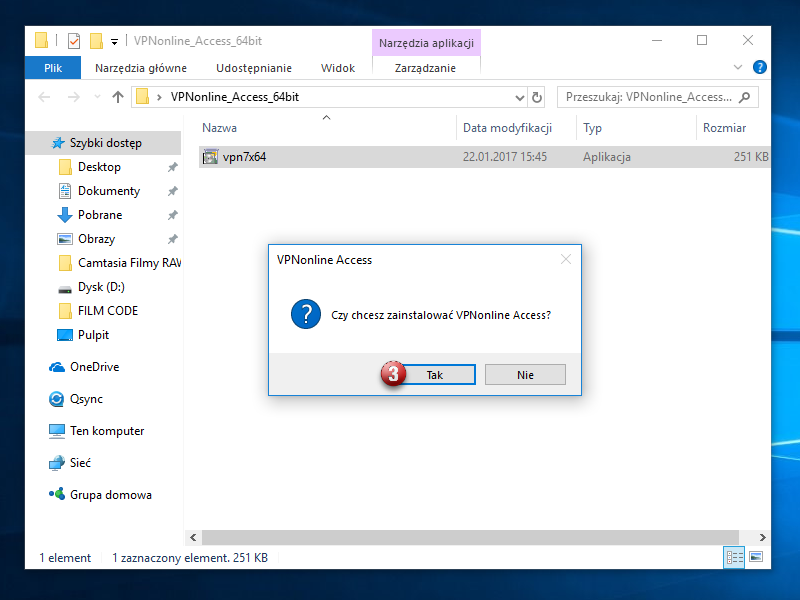Open the Plik menu
800x600 pixels.
tap(53, 68)
